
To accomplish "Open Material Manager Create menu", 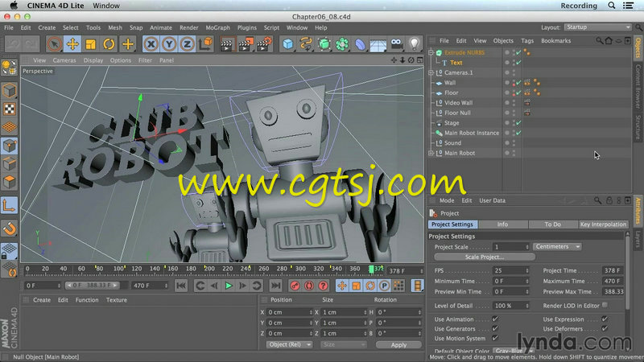I will 42,300.
